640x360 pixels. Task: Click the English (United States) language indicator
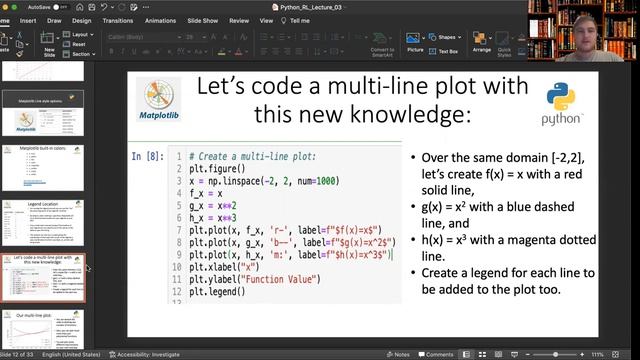click(x=71, y=354)
